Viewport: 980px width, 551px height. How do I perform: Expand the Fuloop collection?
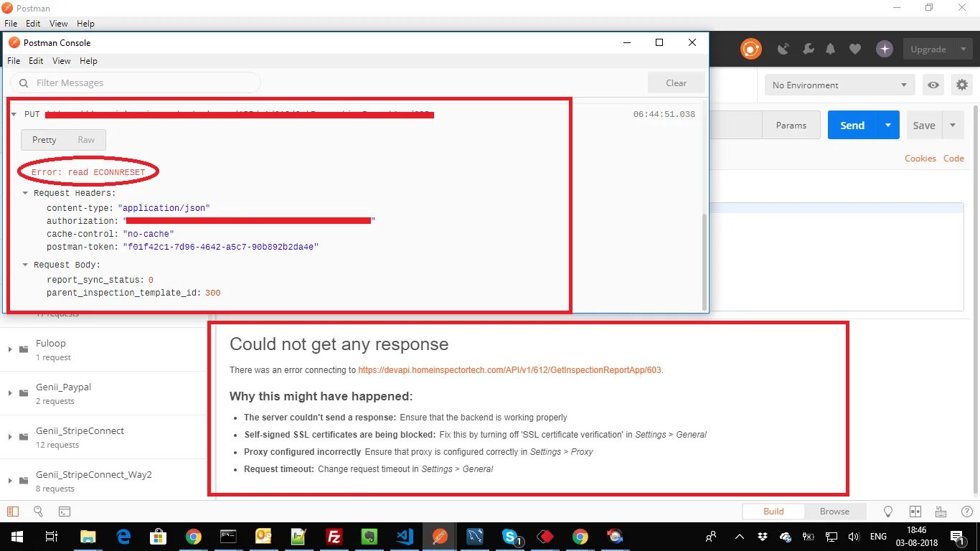pyautogui.click(x=10, y=349)
